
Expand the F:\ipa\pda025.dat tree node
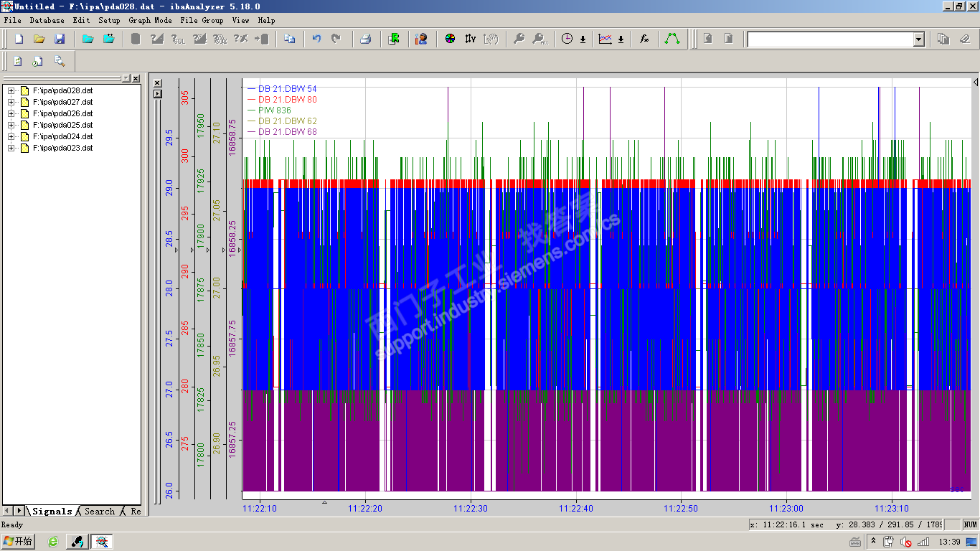tap(11, 125)
